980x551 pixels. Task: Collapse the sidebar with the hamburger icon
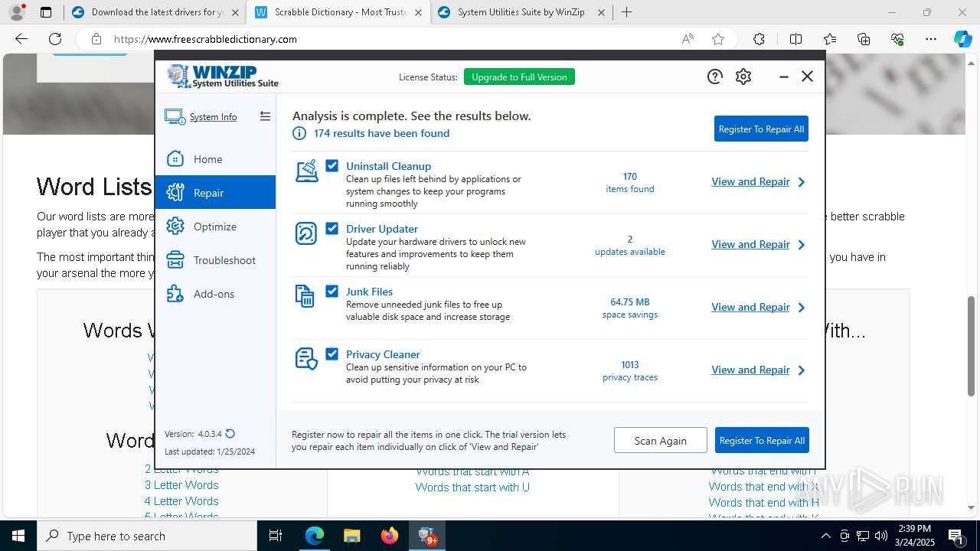(x=265, y=116)
